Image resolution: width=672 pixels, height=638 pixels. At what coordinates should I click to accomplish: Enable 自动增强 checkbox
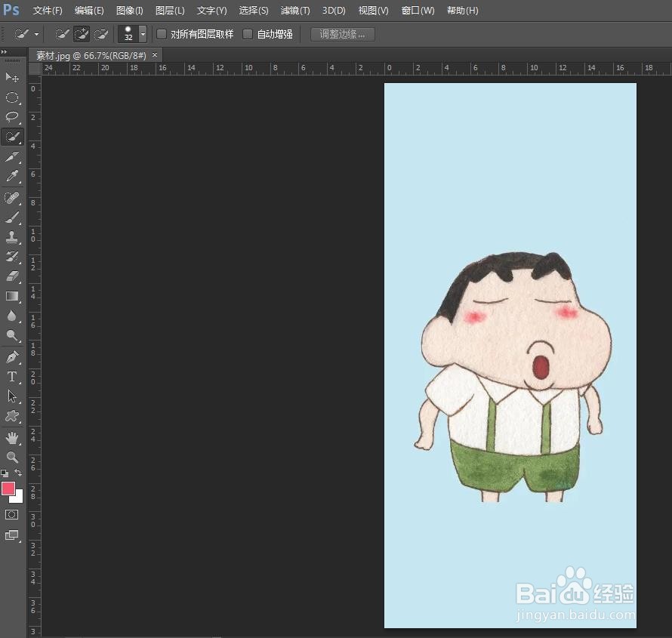(x=248, y=34)
